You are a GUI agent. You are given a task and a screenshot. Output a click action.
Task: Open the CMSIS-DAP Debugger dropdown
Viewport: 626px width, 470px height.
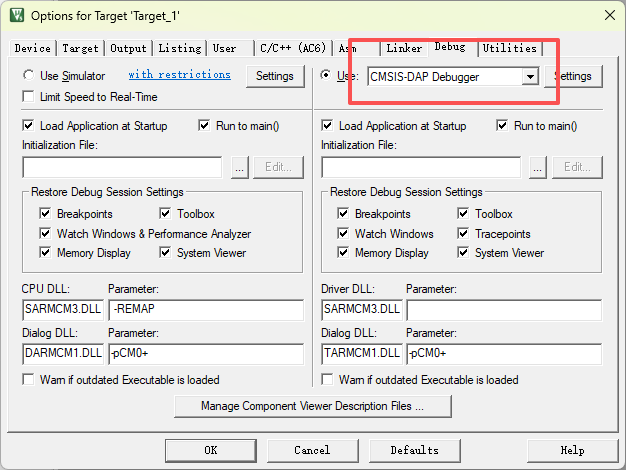(x=530, y=76)
